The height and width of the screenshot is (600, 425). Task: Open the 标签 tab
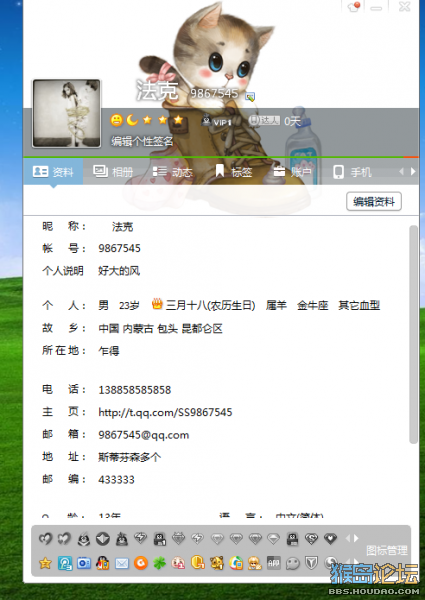(x=233, y=172)
